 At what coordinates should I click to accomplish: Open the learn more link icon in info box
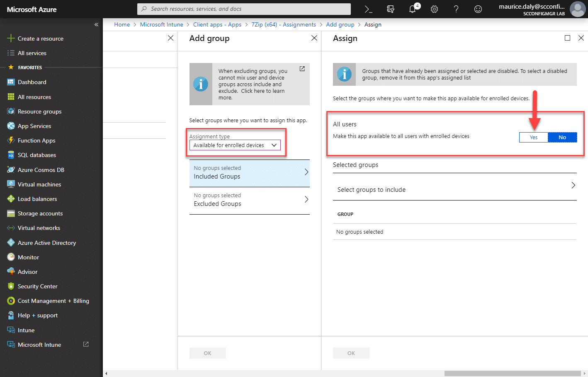click(302, 69)
